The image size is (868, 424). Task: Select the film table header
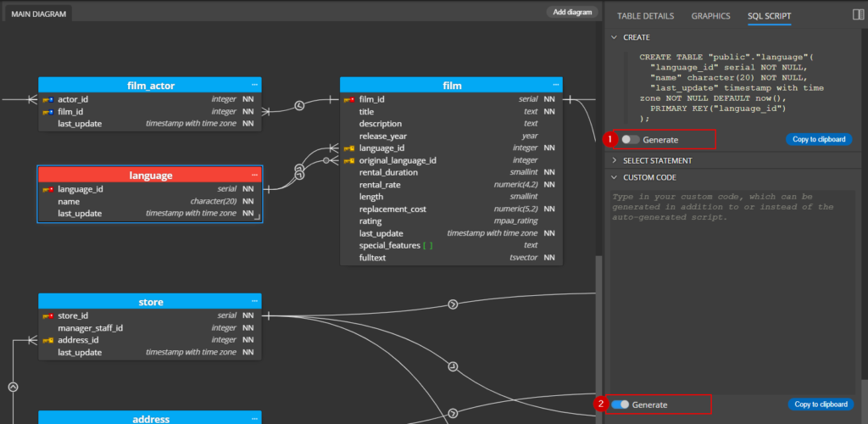click(452, 86)
